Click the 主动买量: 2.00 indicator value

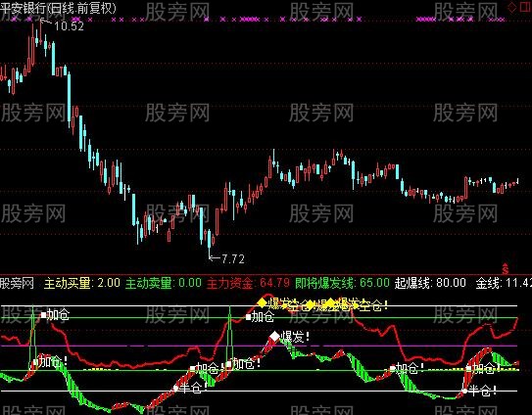(82, 283)
